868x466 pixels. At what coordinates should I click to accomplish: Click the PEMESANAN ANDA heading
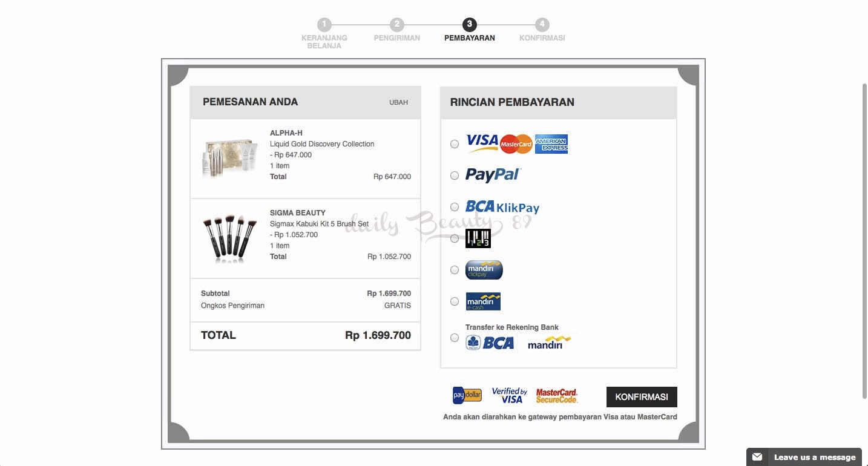coord(250,102)
